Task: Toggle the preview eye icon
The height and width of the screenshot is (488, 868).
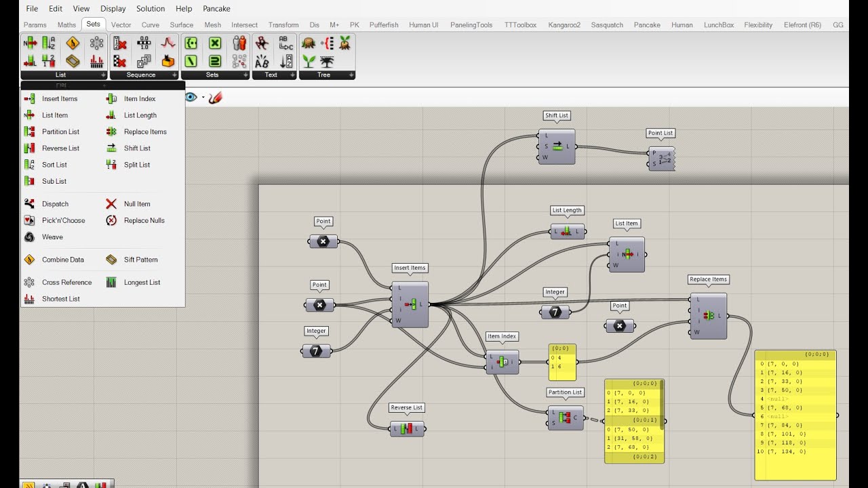Action: pyautogui.click(x=191, y=98)
